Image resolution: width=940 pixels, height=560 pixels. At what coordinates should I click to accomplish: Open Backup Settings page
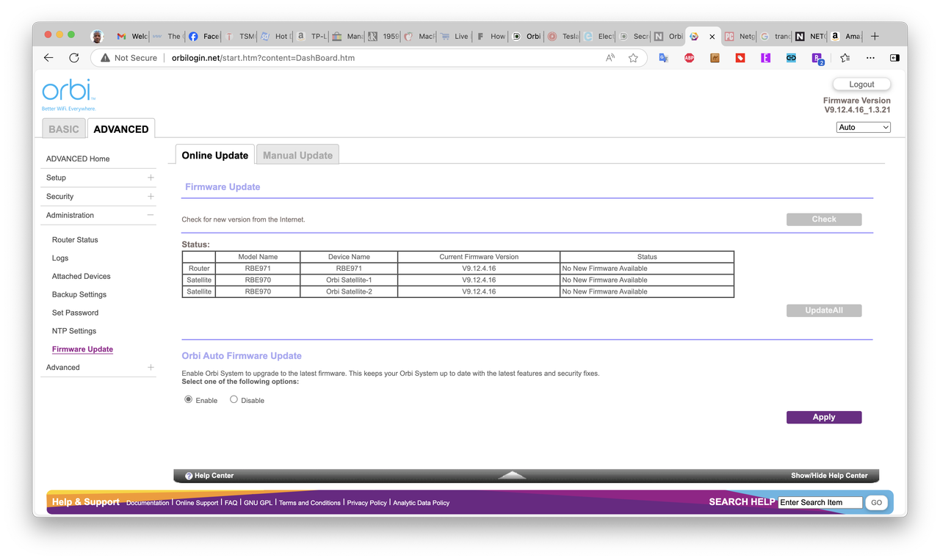pos(79,294)
